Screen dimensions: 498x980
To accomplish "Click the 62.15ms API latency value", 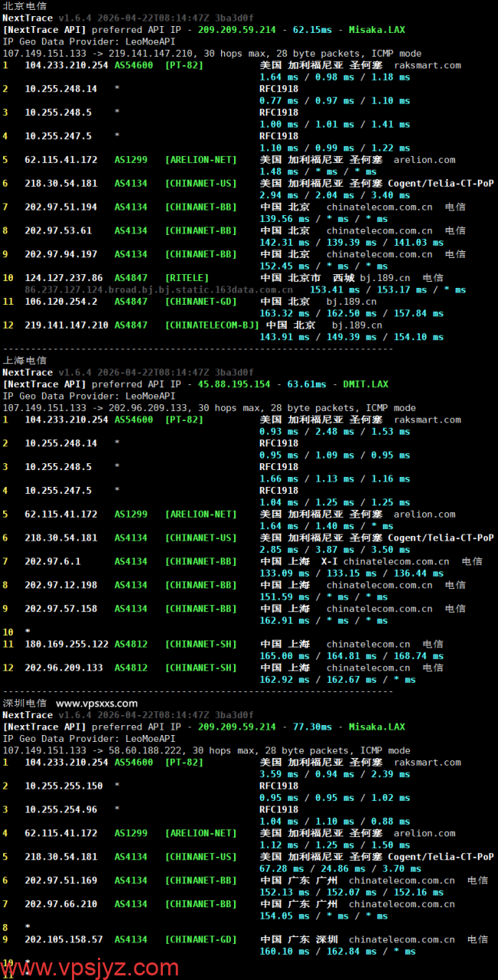I will coord(309,30).
